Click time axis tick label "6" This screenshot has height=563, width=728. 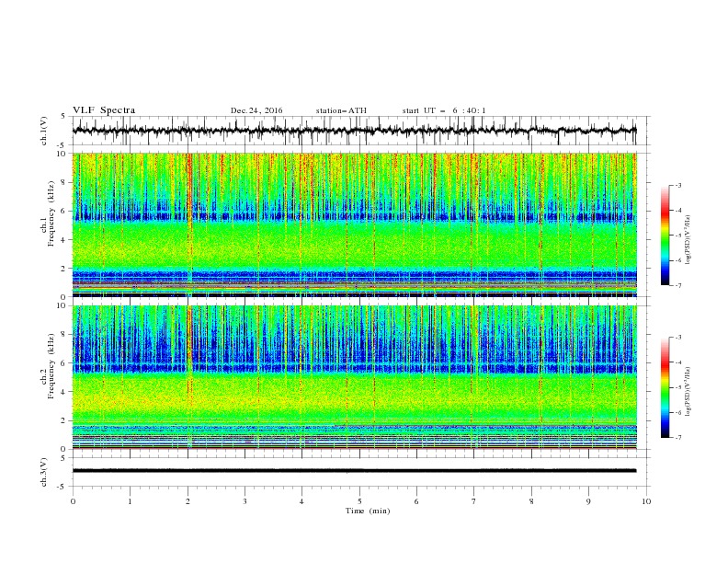click(416, 501)
